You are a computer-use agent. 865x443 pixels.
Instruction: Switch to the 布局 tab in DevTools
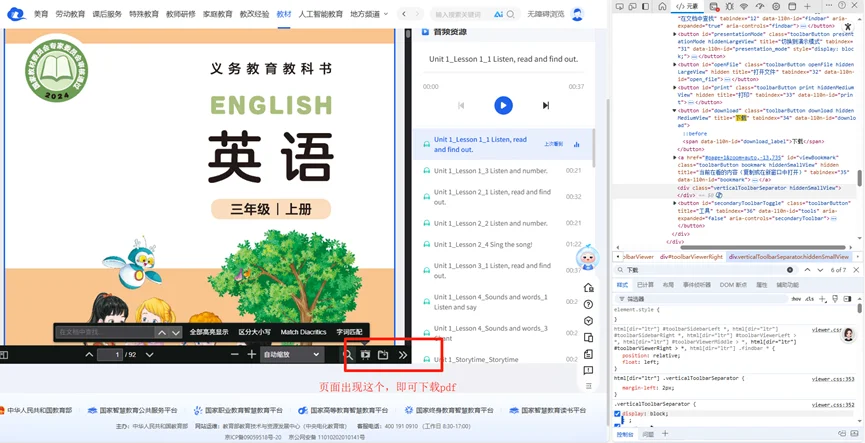click(668, 285)
